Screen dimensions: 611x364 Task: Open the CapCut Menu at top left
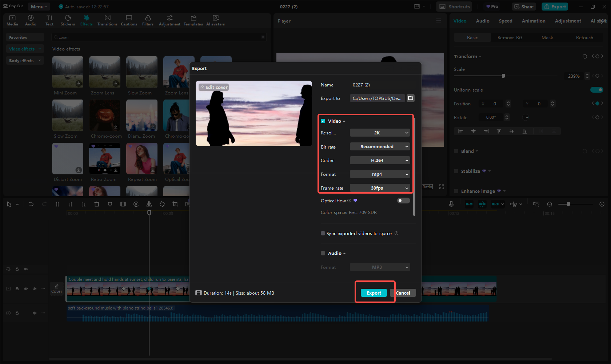coord(39,6)
